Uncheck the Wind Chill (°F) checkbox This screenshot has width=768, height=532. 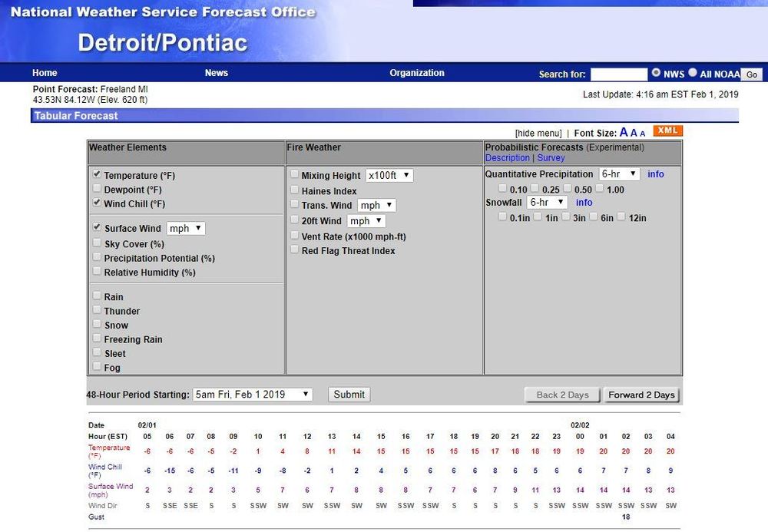pyautogui.click(x=97, y=202)
